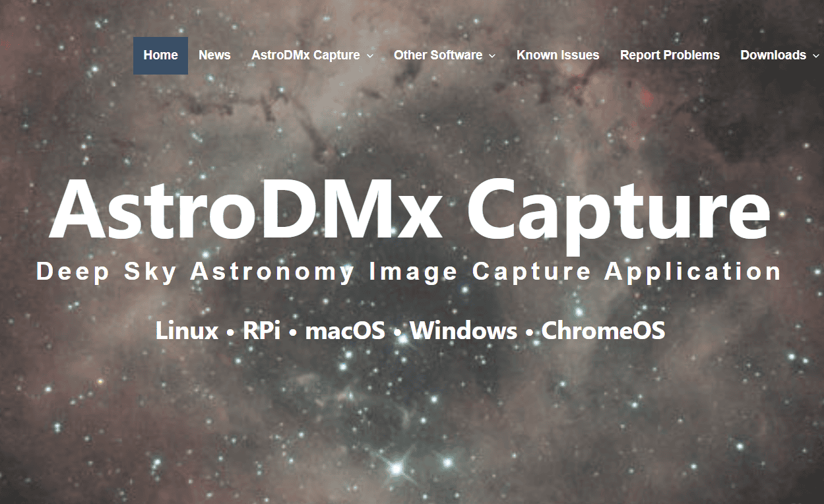Open the News page
The image size is (824, 504).
[214, 55]
